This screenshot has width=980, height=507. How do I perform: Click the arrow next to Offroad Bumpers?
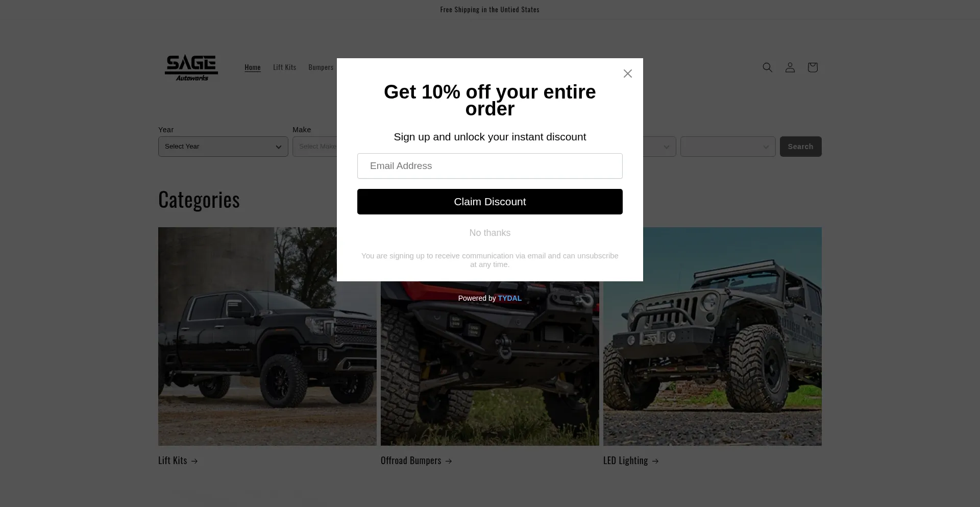pos(448,461)
